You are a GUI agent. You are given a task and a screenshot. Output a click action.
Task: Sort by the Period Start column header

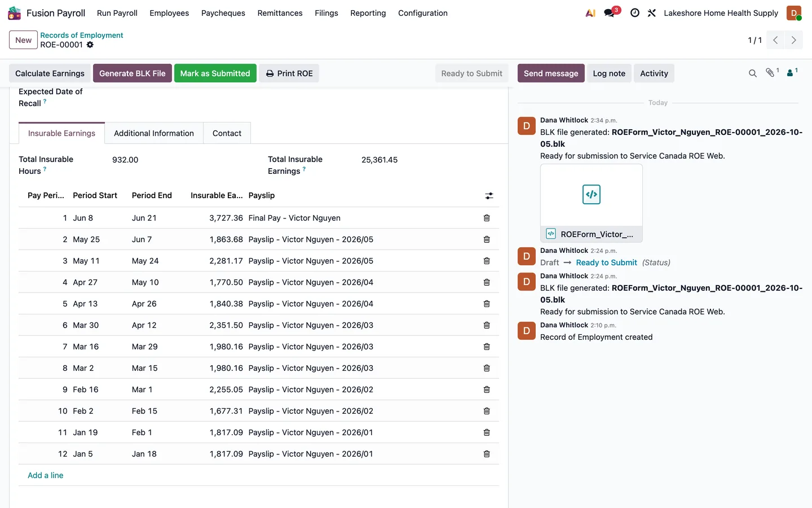95,195
